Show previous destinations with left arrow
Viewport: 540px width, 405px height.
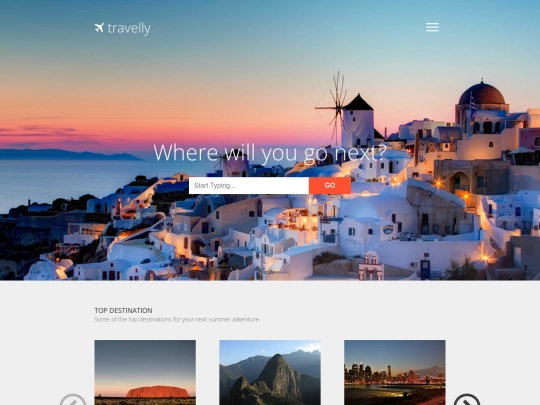(73, 400)
